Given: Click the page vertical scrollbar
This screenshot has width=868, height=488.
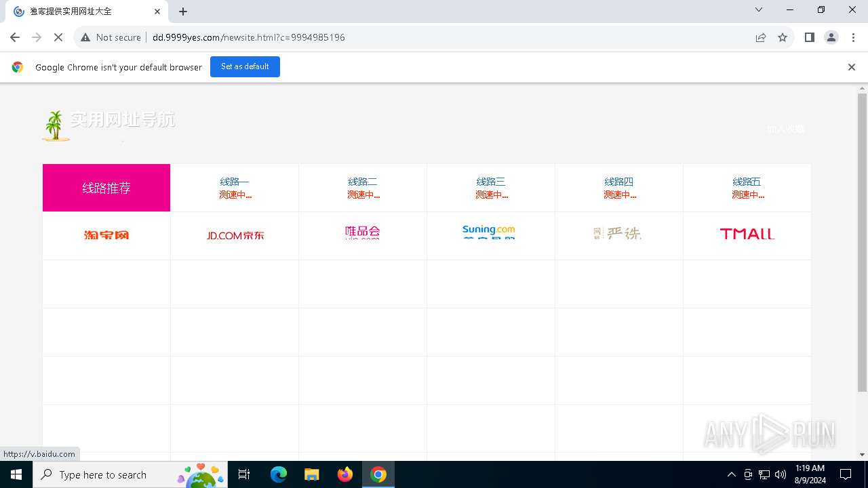Looking at the screenshot, I should [862, 243].
